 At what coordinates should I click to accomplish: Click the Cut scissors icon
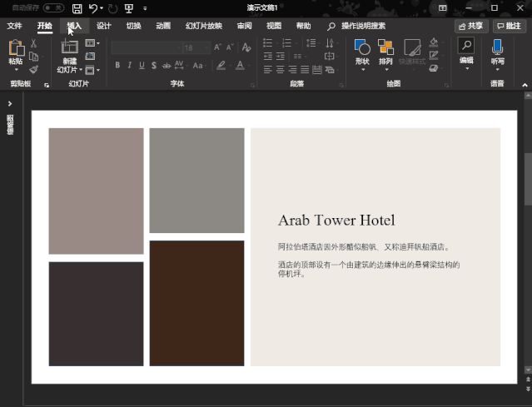pyautogui.click(x=33, y=43)
